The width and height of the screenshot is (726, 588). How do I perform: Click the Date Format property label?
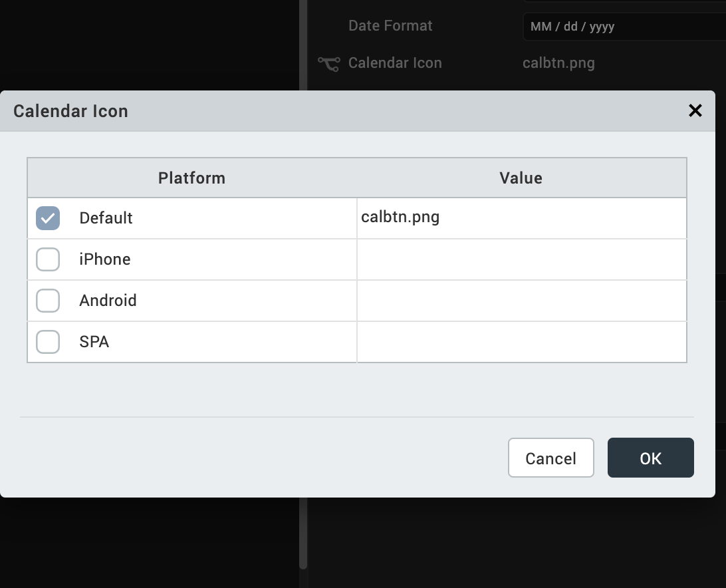[x=390, y=26]
